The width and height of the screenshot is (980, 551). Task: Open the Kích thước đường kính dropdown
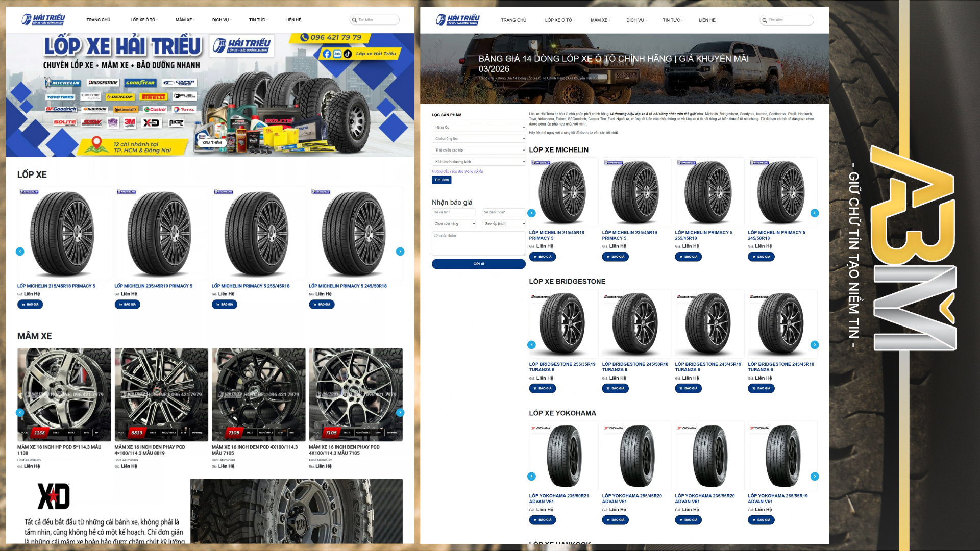(x=479, y=162)
